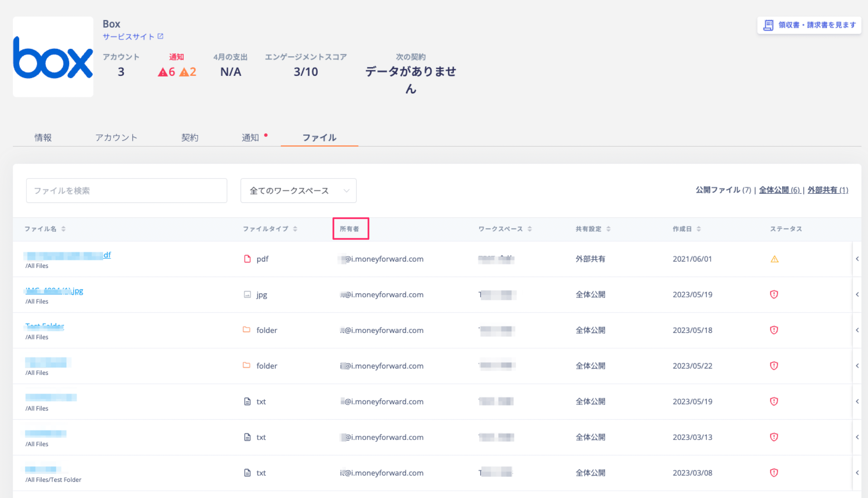Click the 2021/06/01 date cell
868x498 pixels.
692,259
